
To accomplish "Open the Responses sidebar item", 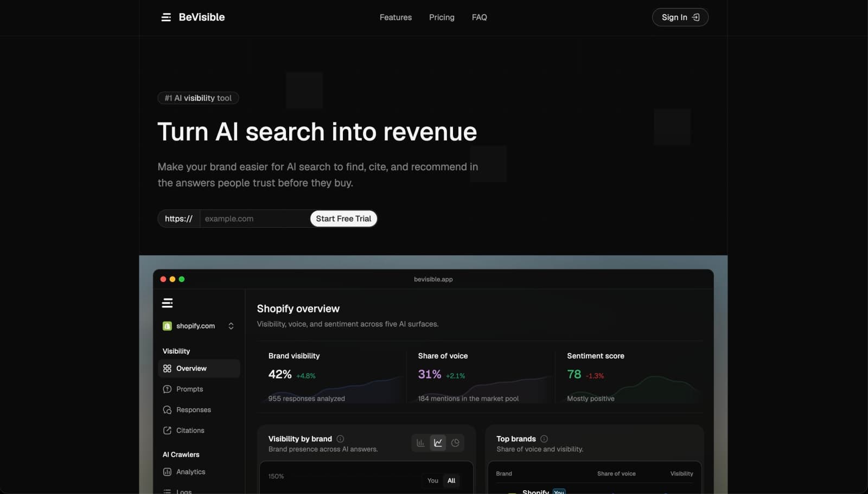I will (x=199, y=410).
